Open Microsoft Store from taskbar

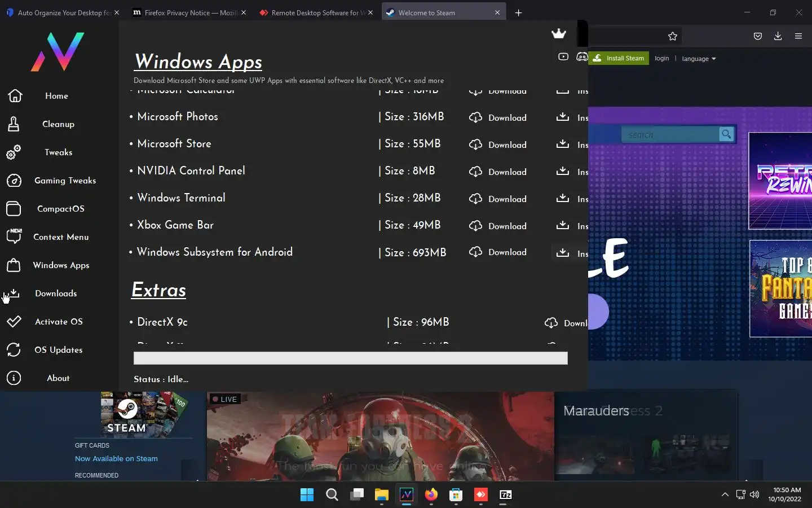click(456, 495)
